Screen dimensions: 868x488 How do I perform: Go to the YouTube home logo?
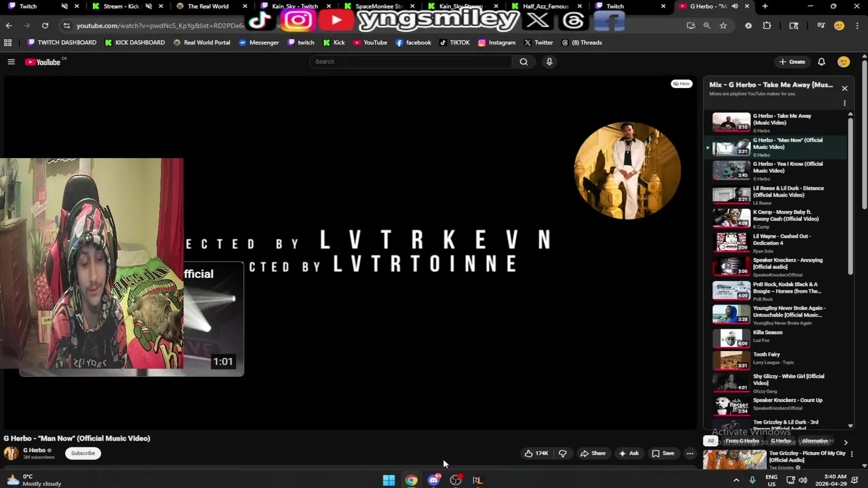point(43,62)
